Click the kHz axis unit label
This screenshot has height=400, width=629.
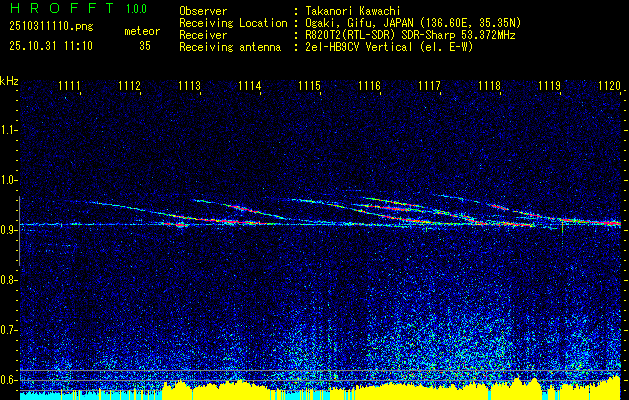[x=9, y=81]
